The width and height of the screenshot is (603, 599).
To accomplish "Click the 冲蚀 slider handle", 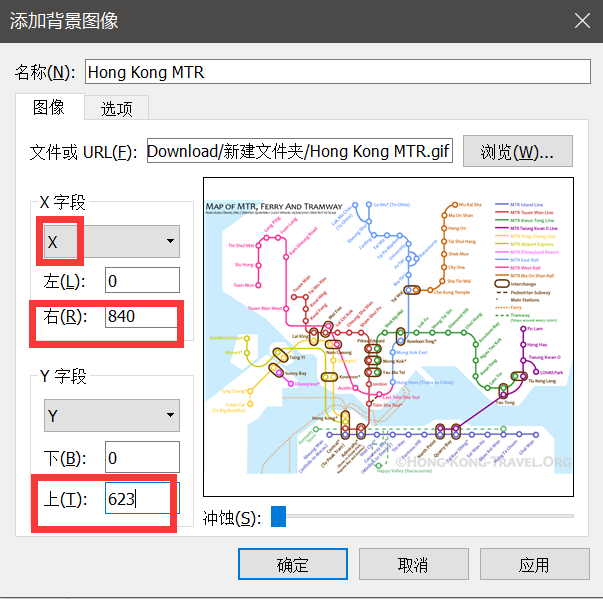I will pos(278,516).
